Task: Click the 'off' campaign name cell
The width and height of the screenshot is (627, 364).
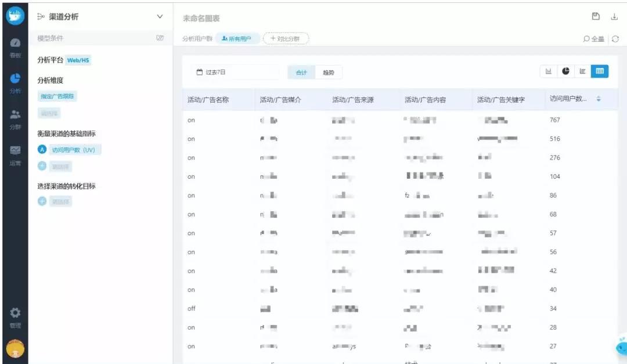Action: point(192,308)
